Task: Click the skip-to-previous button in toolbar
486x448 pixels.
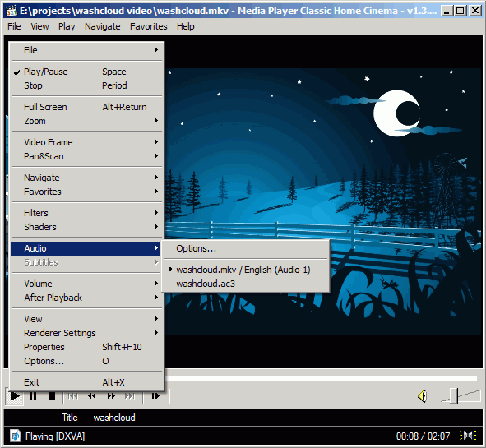Action: click(x=73, y=396)
